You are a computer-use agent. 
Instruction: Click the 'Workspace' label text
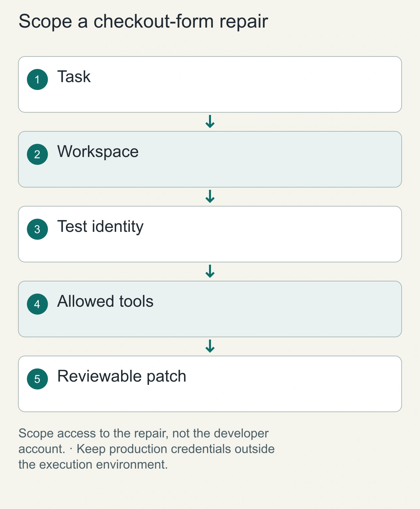98,152
